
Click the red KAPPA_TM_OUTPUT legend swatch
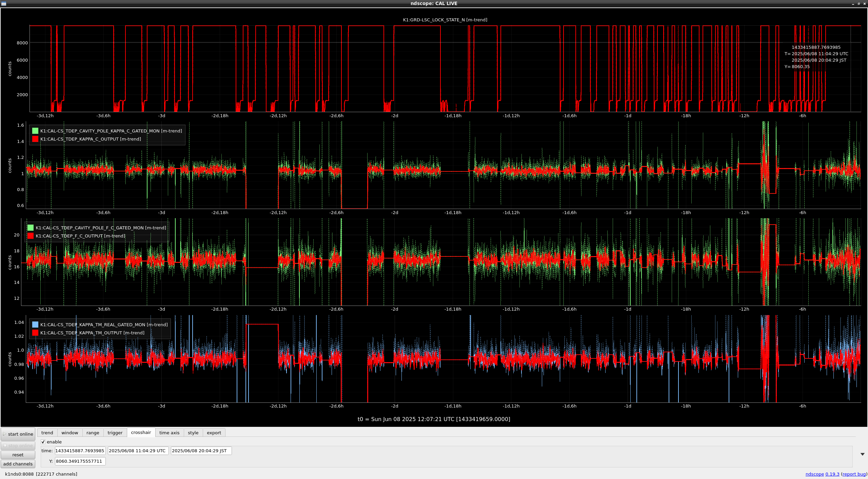point(35,333)
